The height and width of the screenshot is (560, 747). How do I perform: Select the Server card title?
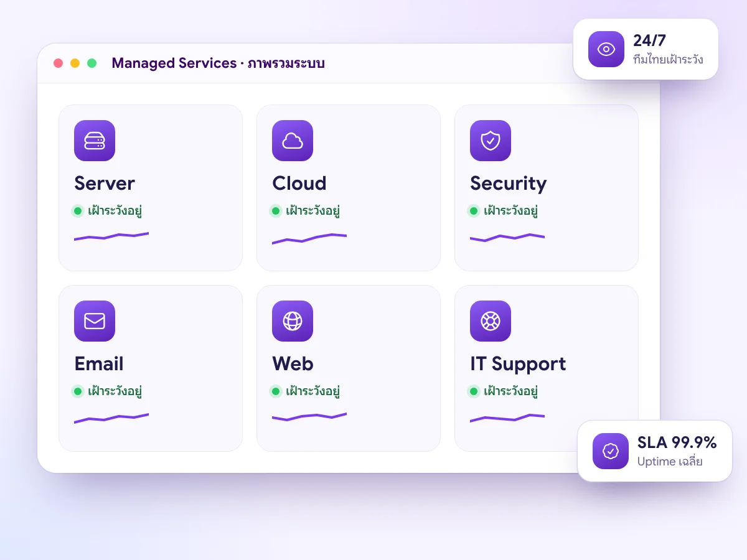(x=105, y=184)
